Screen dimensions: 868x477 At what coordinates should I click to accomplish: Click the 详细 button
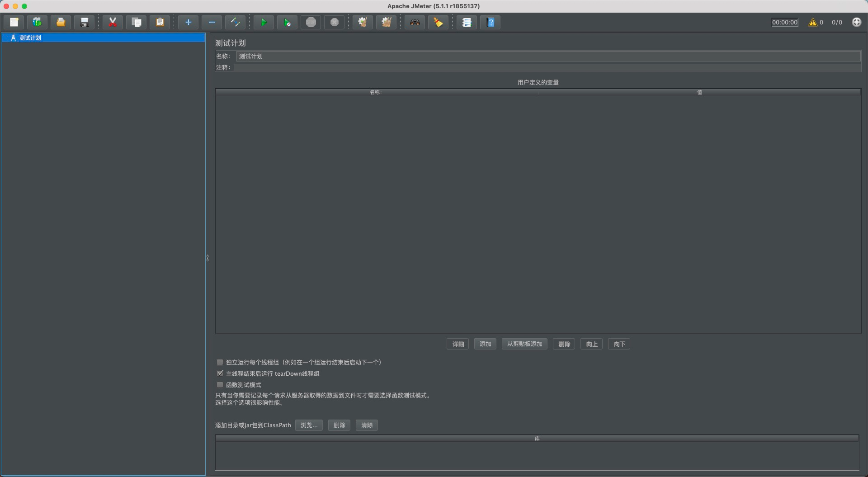pyautogui.click(x=458, y=344)
